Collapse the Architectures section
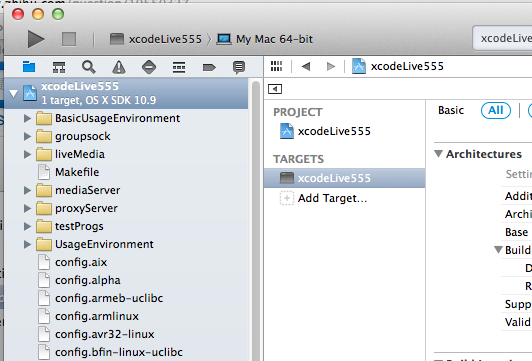The width and height of the screenshot is (532, 361). [x=438, y=154]
